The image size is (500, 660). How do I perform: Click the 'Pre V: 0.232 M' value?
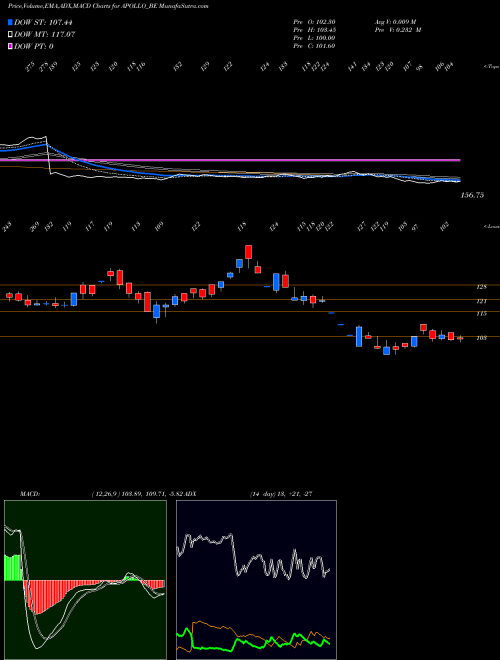click(x=398, y=30)
